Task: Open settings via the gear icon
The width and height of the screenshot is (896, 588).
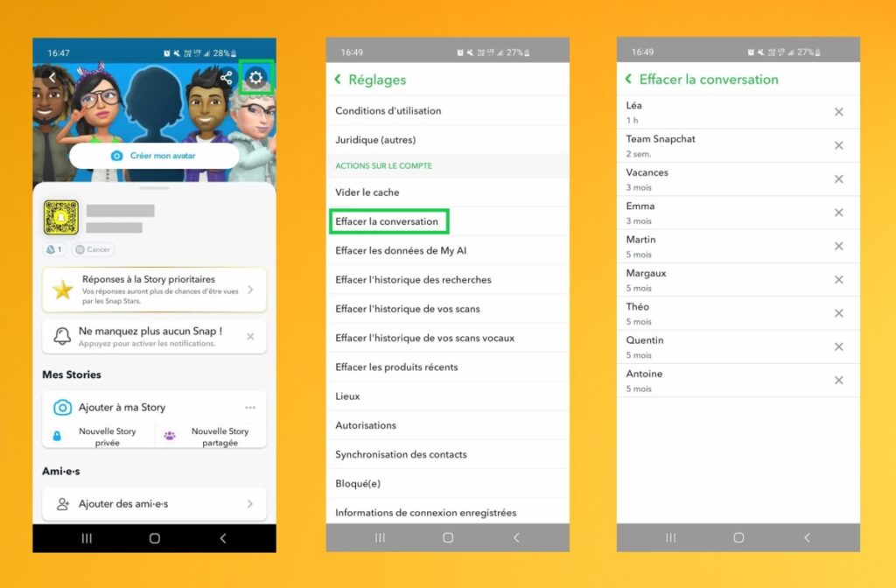Action: pos(256,77)
